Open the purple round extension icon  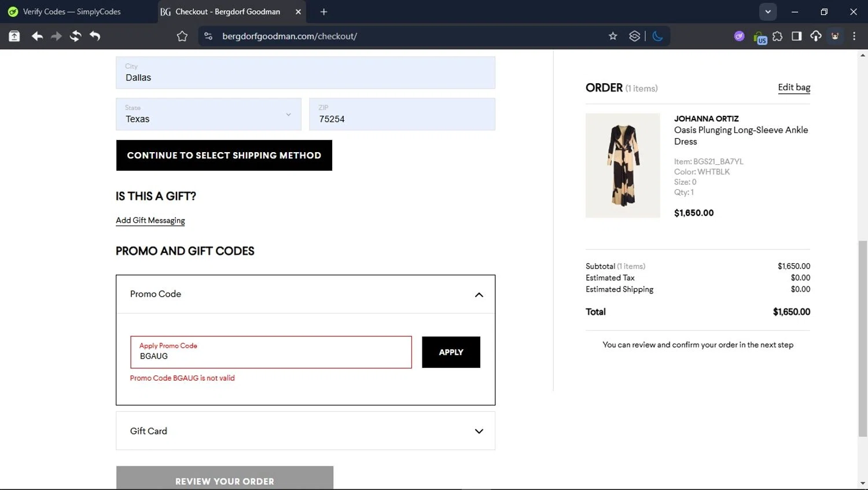point(739,36)
